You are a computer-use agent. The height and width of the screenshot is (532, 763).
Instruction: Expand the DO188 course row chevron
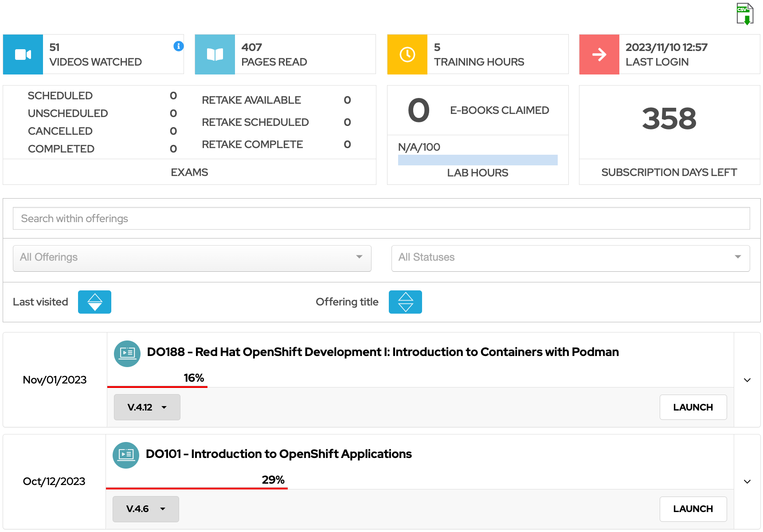coord(747,380)
